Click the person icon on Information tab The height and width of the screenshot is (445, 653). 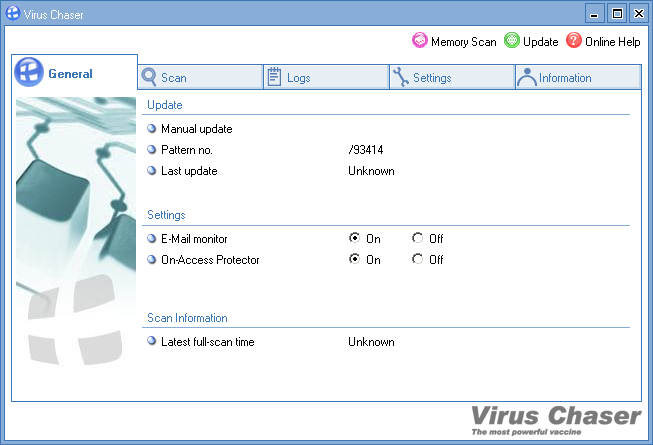(x=527, y=77)
